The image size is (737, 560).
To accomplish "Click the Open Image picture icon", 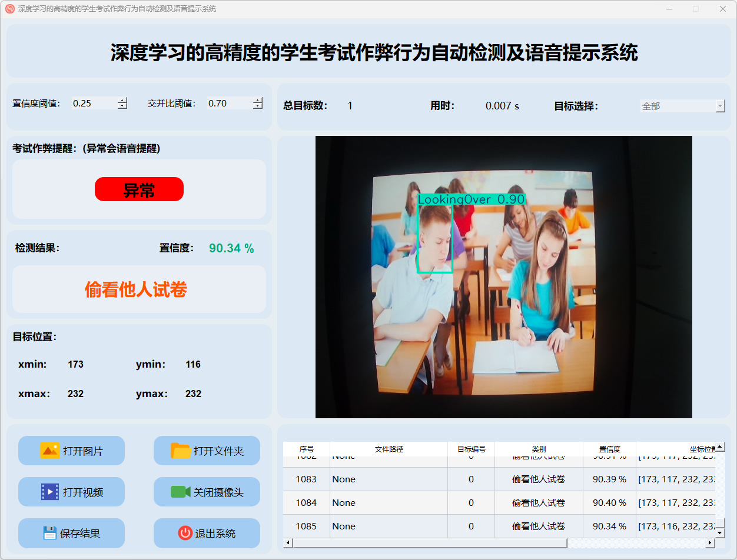I will click(49, 451).
